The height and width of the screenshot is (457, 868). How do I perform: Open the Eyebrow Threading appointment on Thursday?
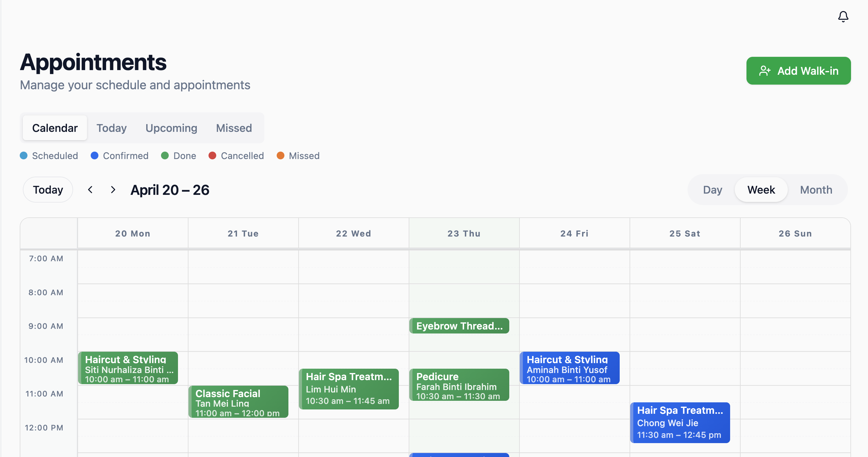pyautogui.click(x=459, y=326)
